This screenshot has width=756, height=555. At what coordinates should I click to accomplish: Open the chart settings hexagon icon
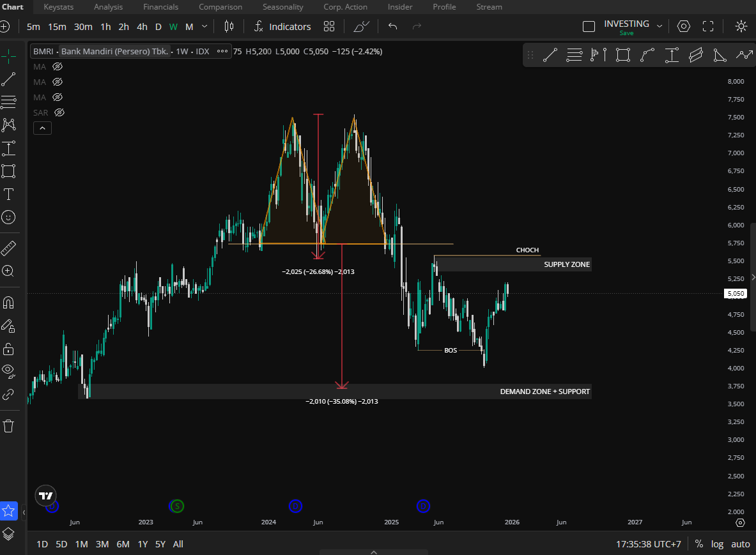click(684, 26)
